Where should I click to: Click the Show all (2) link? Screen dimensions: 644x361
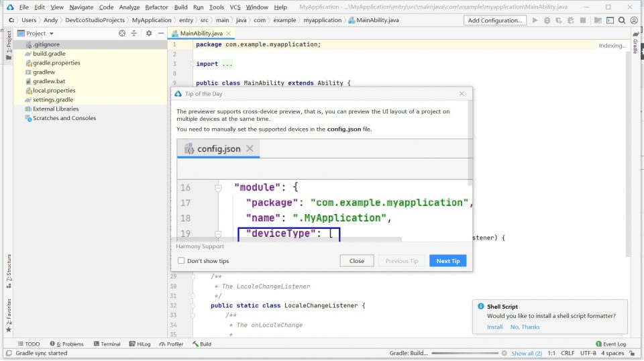[x=527, y=353]
